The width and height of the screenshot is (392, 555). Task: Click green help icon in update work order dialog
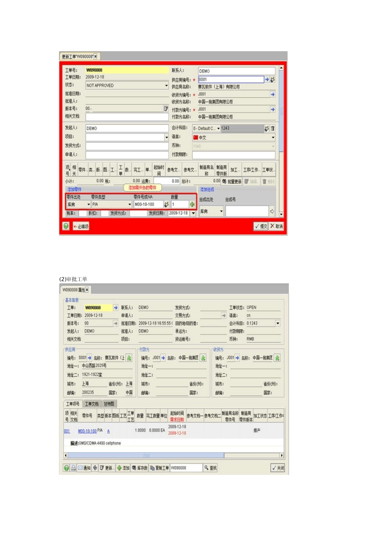[66, 226]
